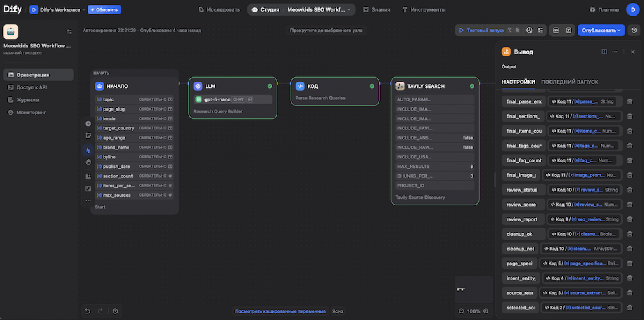Open version history clock beside Publish button

coord(634,30)
